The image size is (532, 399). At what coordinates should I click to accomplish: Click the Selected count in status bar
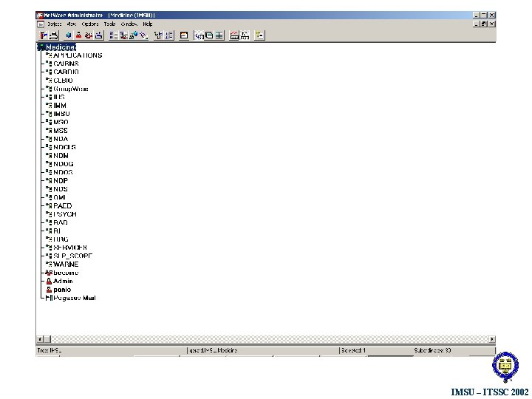click(x=353, y=350)
